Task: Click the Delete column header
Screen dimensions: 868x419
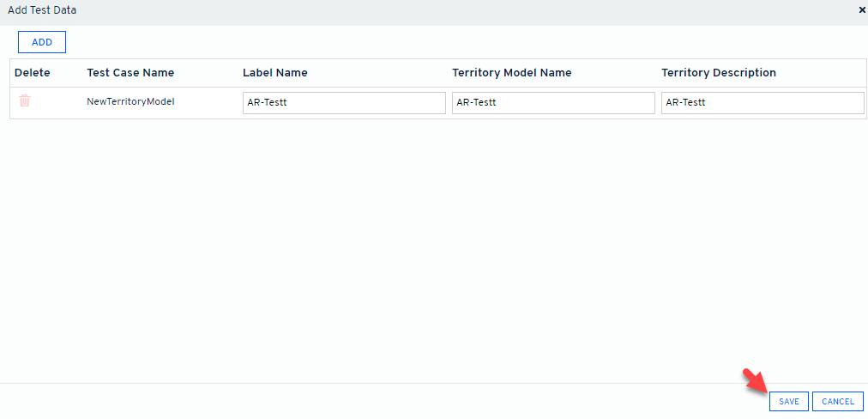Action: 33,73
